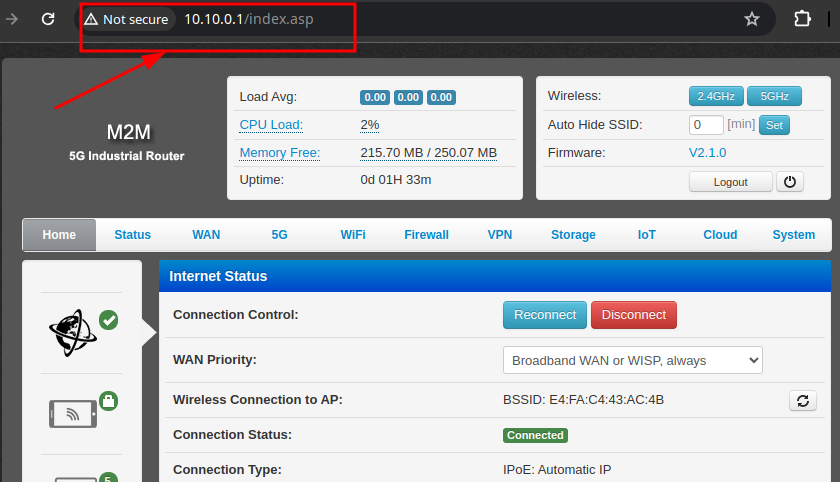
Task: Click the red Disconnect button
Action: (634, 315)
